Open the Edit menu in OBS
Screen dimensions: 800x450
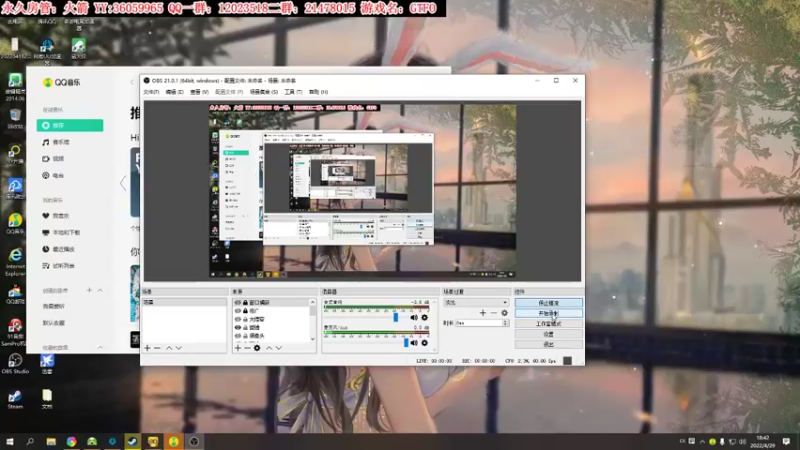coord(174,92)
